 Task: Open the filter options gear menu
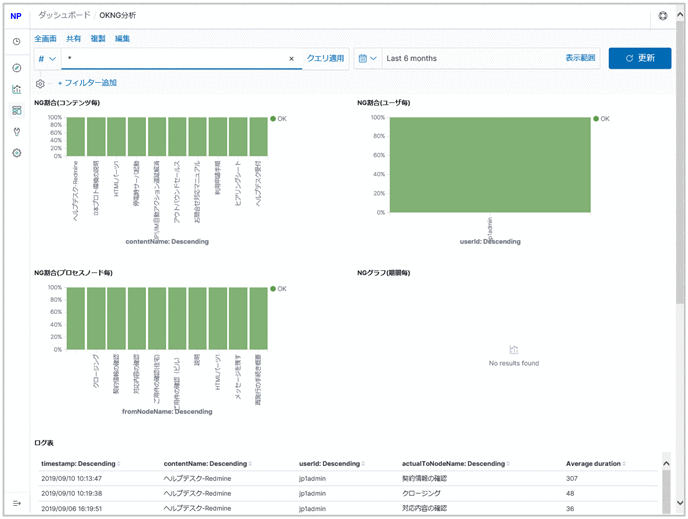tap(40, 83)
